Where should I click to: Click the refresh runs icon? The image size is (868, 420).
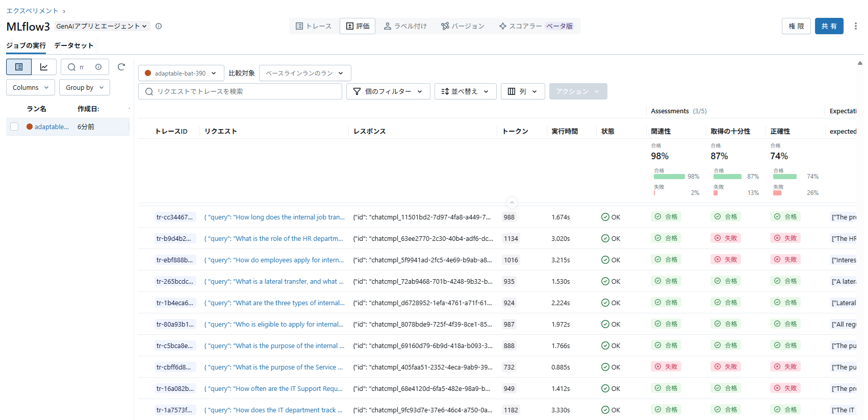point(121,67)
